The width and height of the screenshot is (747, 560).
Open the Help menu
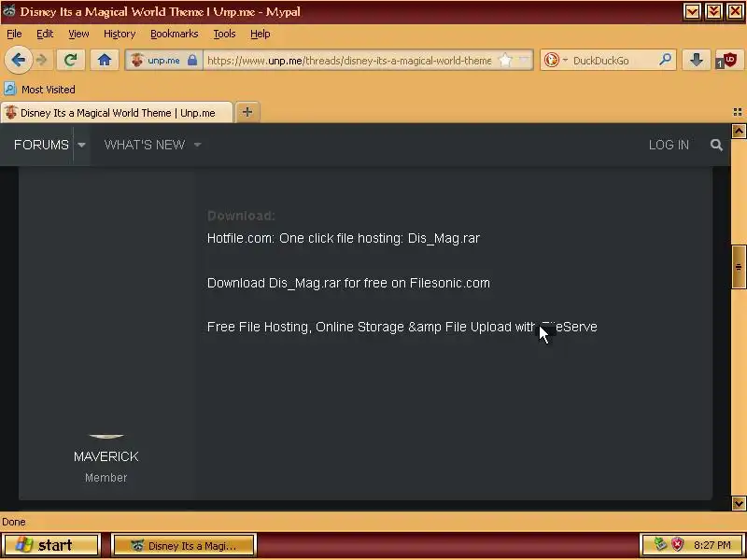click(261, 34)
